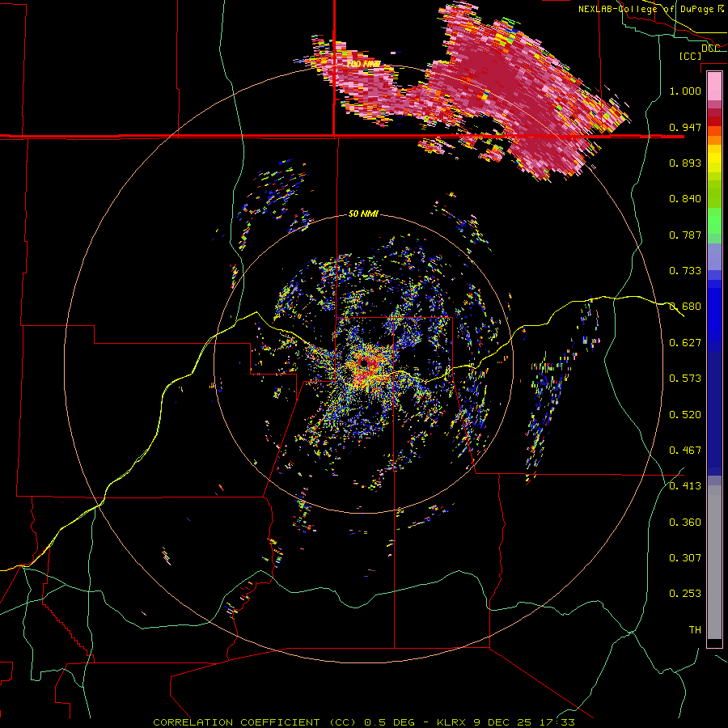
Task: Select the 0.520 scale value
Action: tap(685, 415)
